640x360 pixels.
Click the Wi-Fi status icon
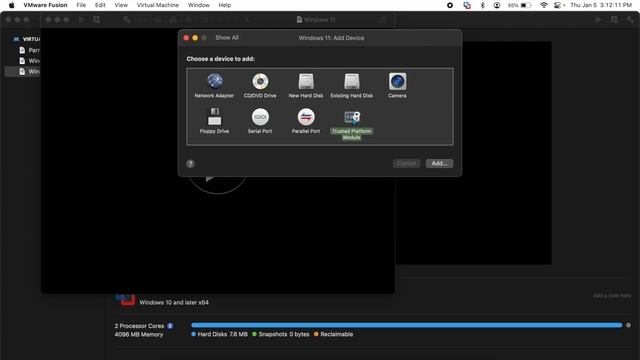coord(543,5)
